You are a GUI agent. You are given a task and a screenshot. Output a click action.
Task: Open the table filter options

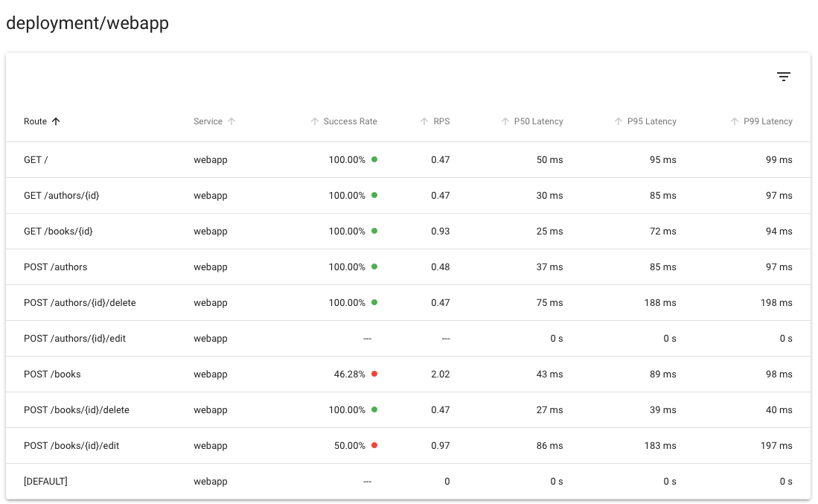(783, 76)
